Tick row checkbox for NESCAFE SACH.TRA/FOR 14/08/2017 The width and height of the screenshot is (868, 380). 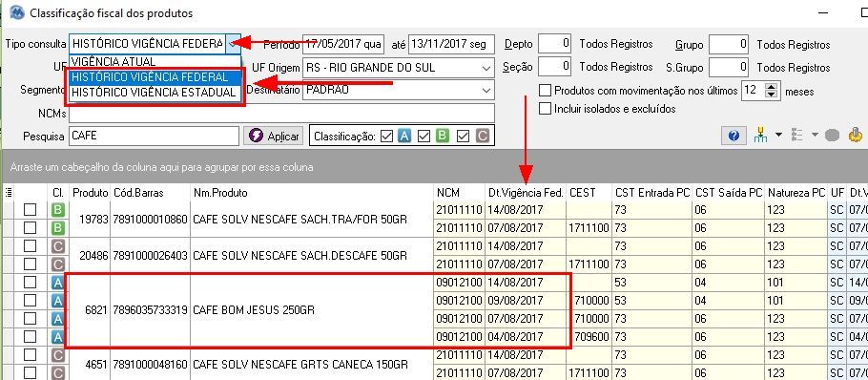(30, 210)
